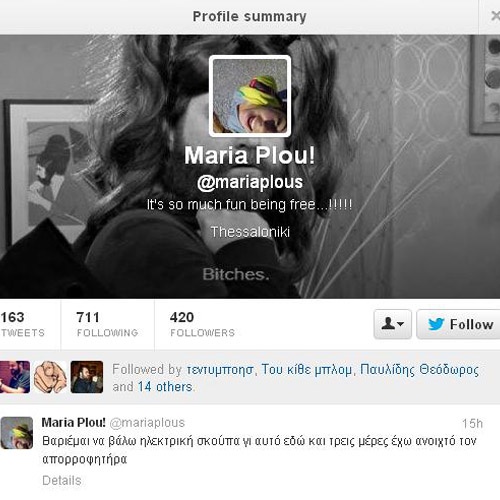500x500 pixels.
Task: Open the user actions dropdown beside Follow
Action: (393, 324)
